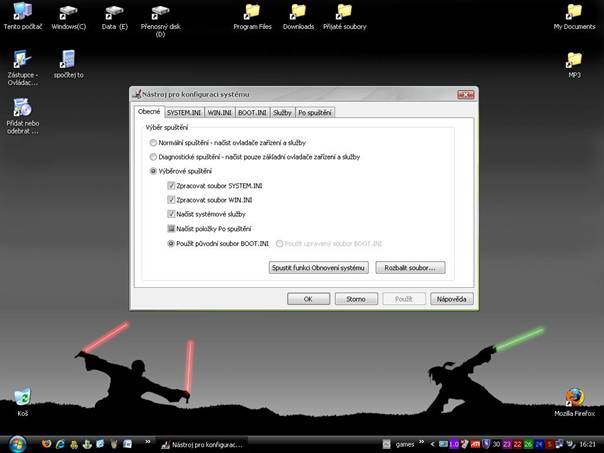This screenshot has width=604, height=453.
Task: Toggle Zpracovat soubor WIN.INI checkbox
Action: tap(171, 200)
